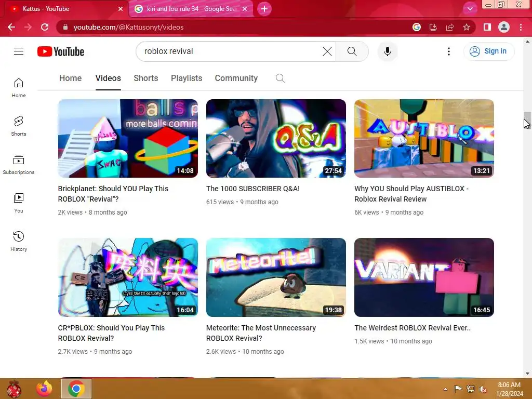Click the scrollbar down arrow
The height and width of the screenshot is (399, 532).
[527, 374]
